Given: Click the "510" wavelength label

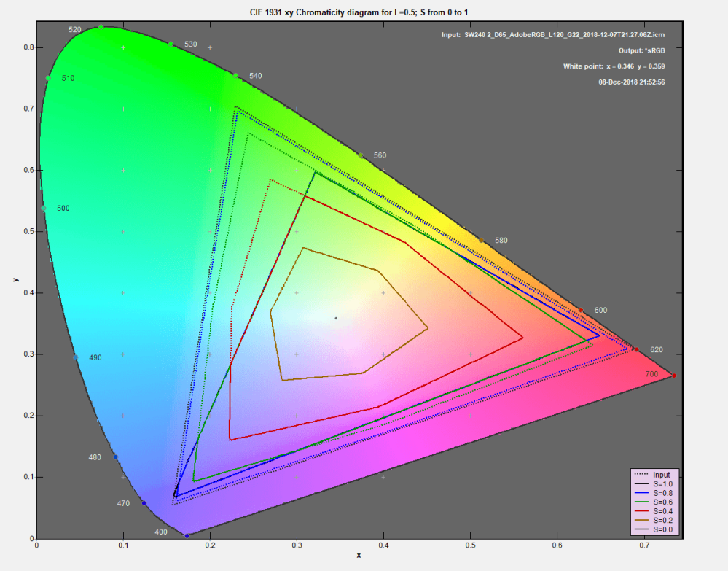Looking at the screenshot, I should [68, 79].
